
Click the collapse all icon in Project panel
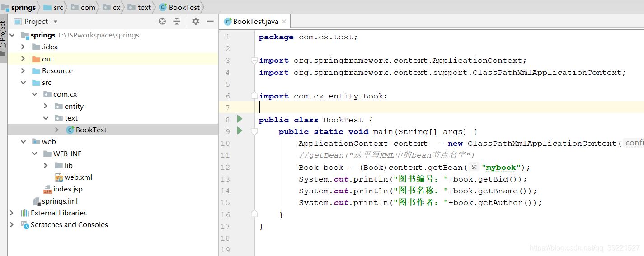click(177, 21)
